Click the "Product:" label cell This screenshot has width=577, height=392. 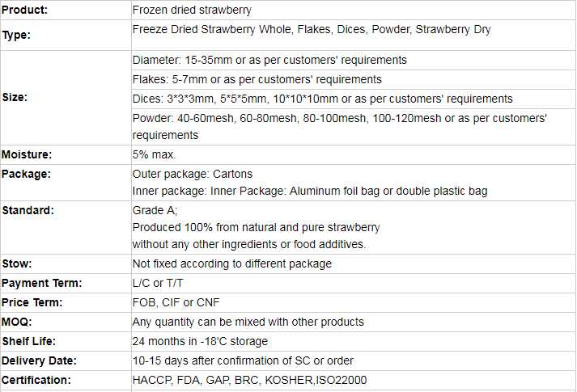pyautogui.click(x=25, y=11)
